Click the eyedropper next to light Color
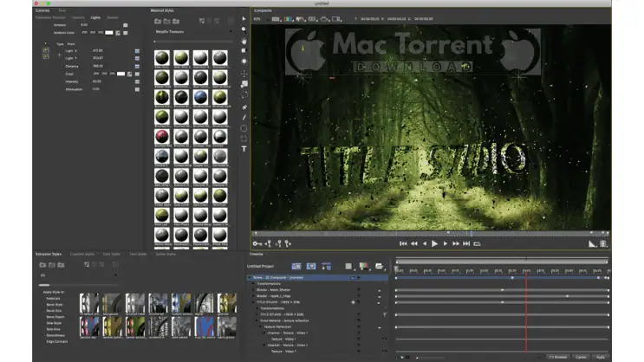The width and height of the screenshot is (644, 362). tap(129, 74)
